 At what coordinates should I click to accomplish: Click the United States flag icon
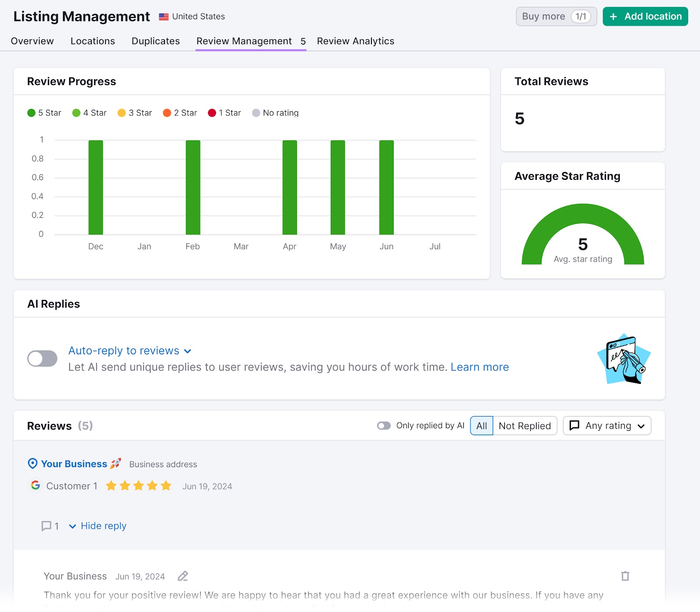tap(163, 16)
